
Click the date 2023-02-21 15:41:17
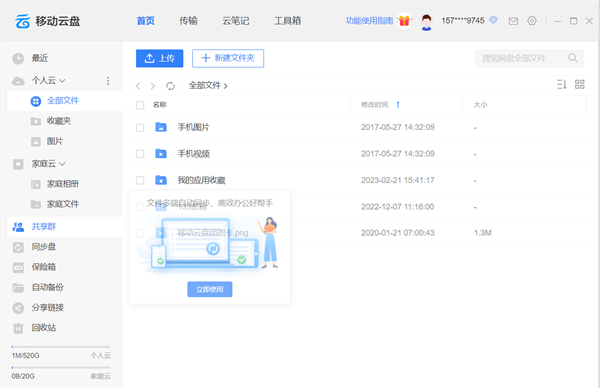pos(398,180)
